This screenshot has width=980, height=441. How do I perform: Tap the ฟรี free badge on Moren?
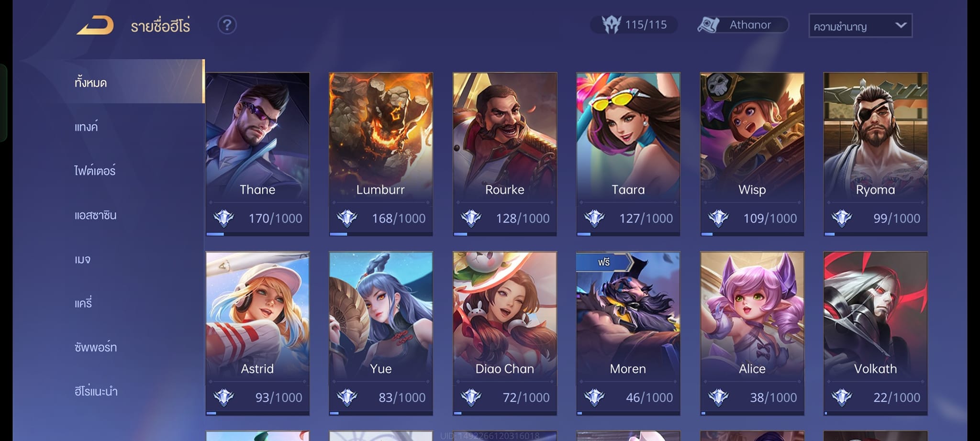click(x=604, y=262)
